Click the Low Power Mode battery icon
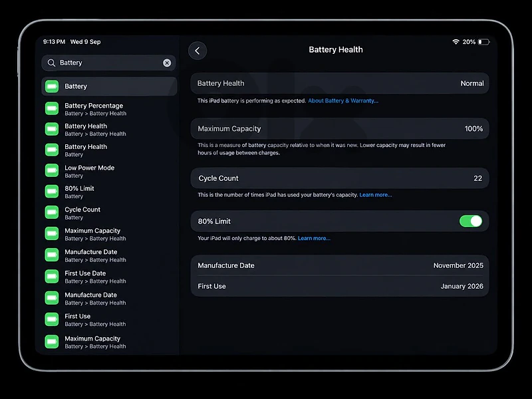Screen dimensions: 532x399 [x=52, y=171]
